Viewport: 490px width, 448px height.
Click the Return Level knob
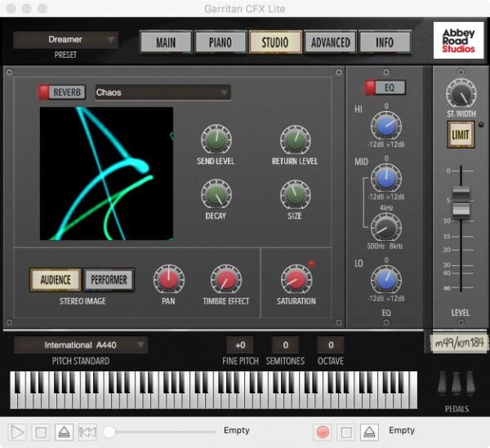click(x=296, y=140)
